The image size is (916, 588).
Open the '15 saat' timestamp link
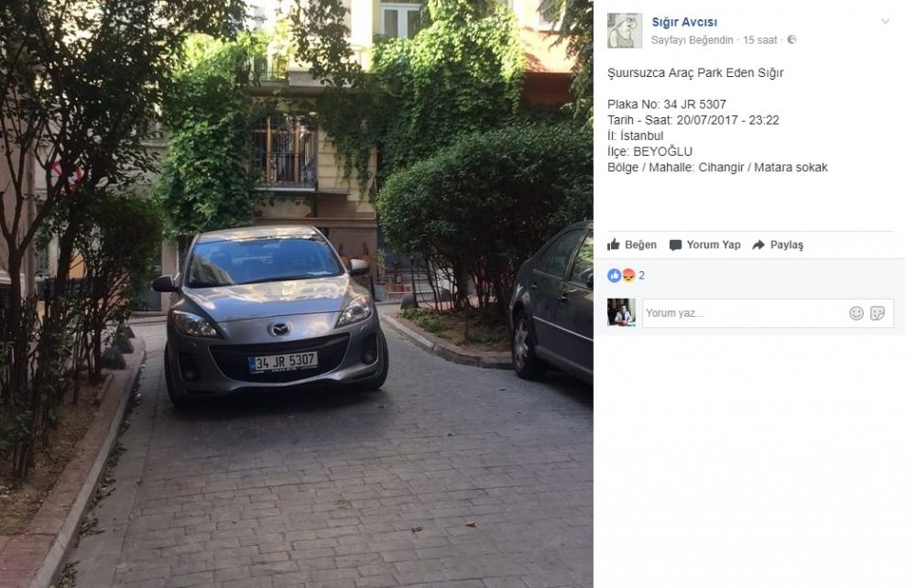(x=759, y=39)
